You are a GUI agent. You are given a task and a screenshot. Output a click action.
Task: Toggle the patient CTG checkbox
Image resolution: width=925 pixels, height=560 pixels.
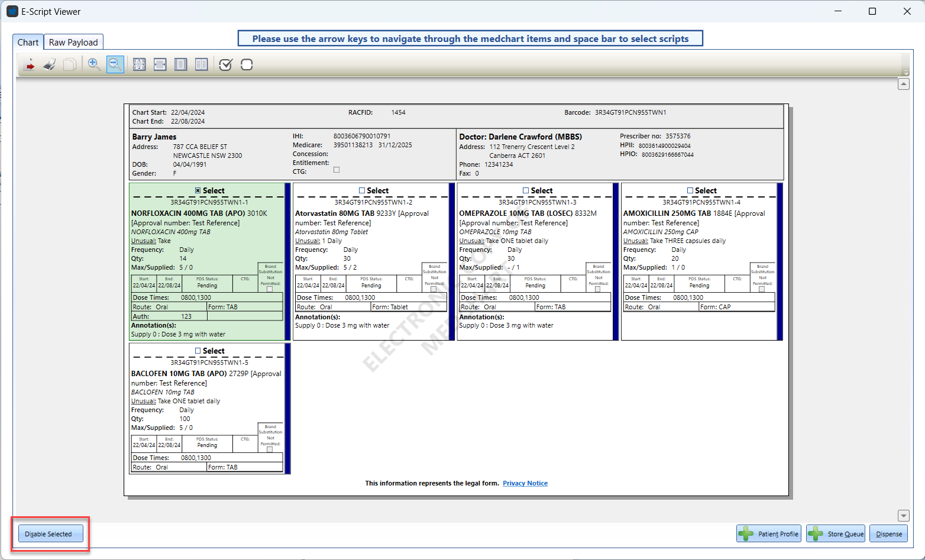(x=337, y=170)
